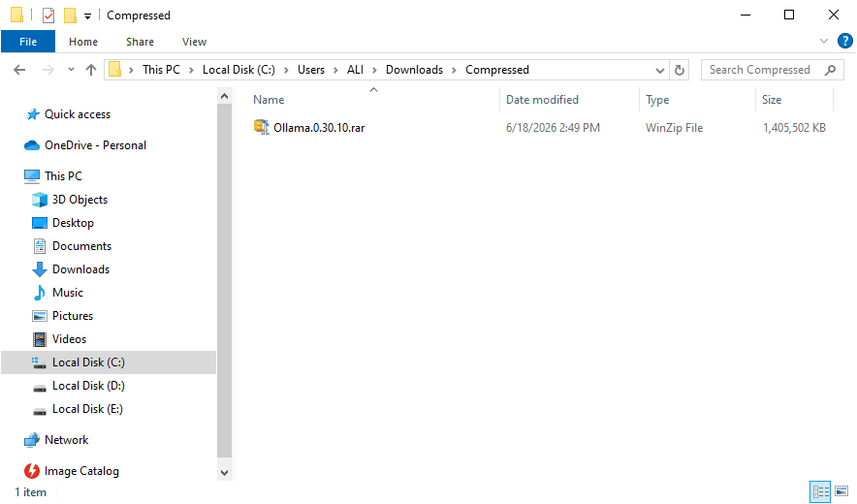Click the Forward navigation arrow
857x504 pixels.
48,70
